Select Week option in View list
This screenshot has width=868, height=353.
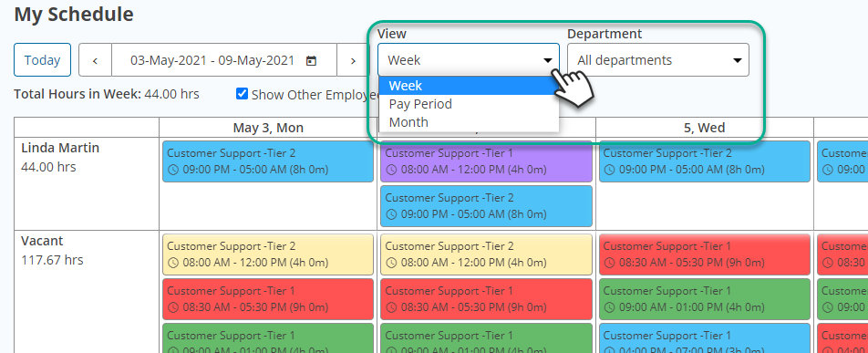[x=469, y=86]
